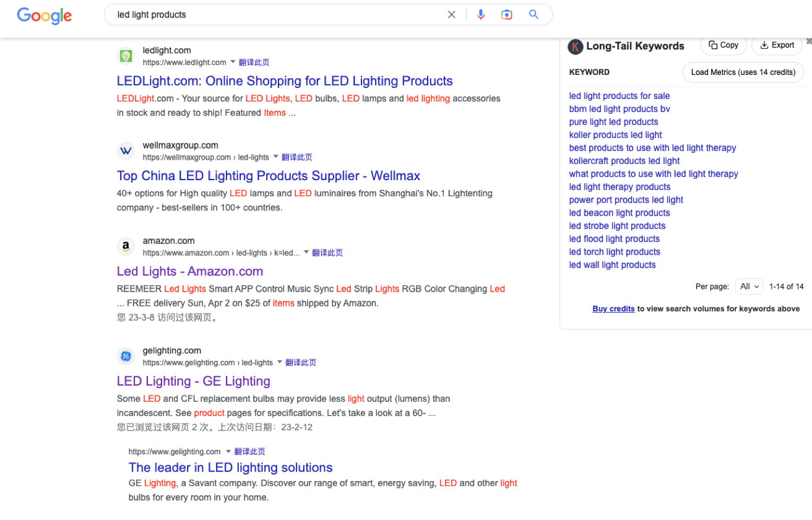
Task: Export the keywords list
Action: [777, 45]
